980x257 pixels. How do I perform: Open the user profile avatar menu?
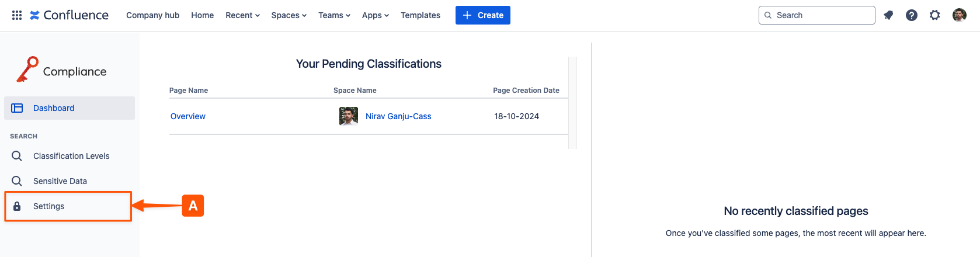coord(959,15)
